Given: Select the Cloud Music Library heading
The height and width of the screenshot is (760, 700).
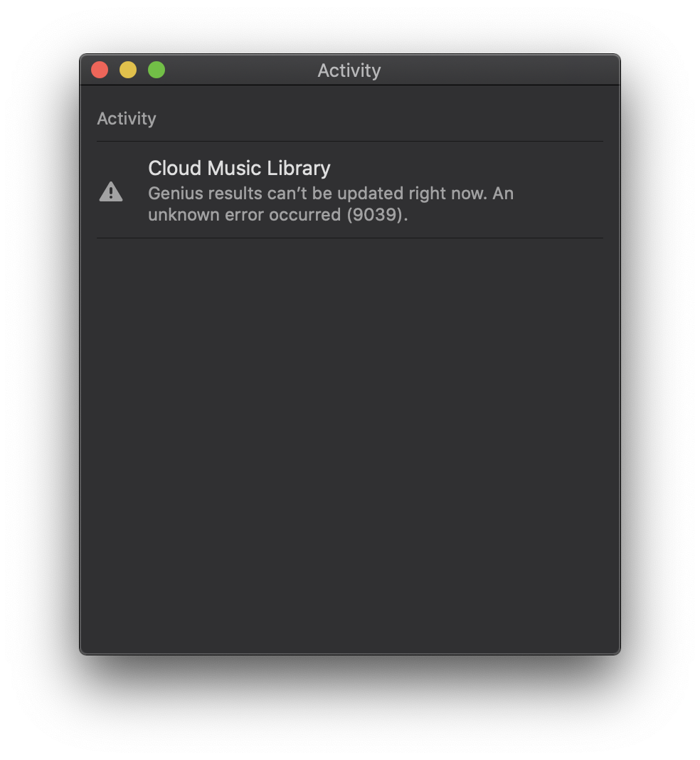Looking at the screenshot, I should (239, 168).
